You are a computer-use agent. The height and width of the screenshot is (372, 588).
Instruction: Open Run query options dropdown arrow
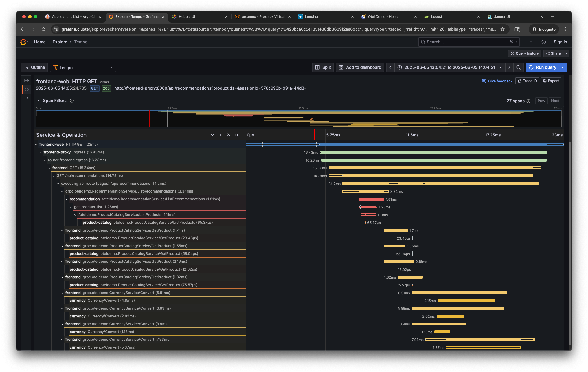point(563,67)
